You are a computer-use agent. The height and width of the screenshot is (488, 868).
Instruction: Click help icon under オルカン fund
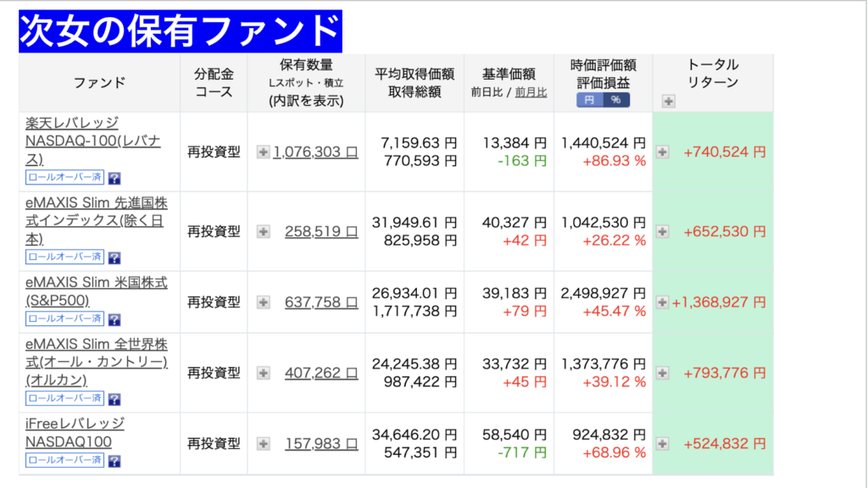click(114, 399)
